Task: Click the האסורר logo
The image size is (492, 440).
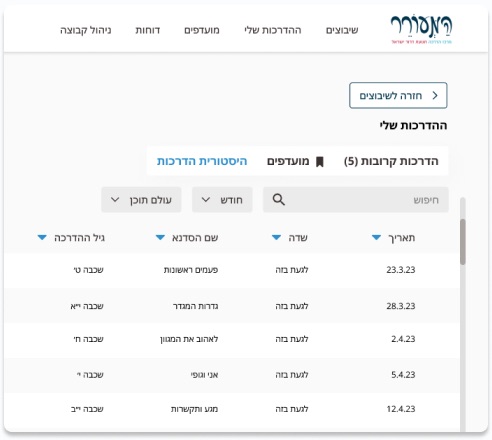Action: (421, 29)
